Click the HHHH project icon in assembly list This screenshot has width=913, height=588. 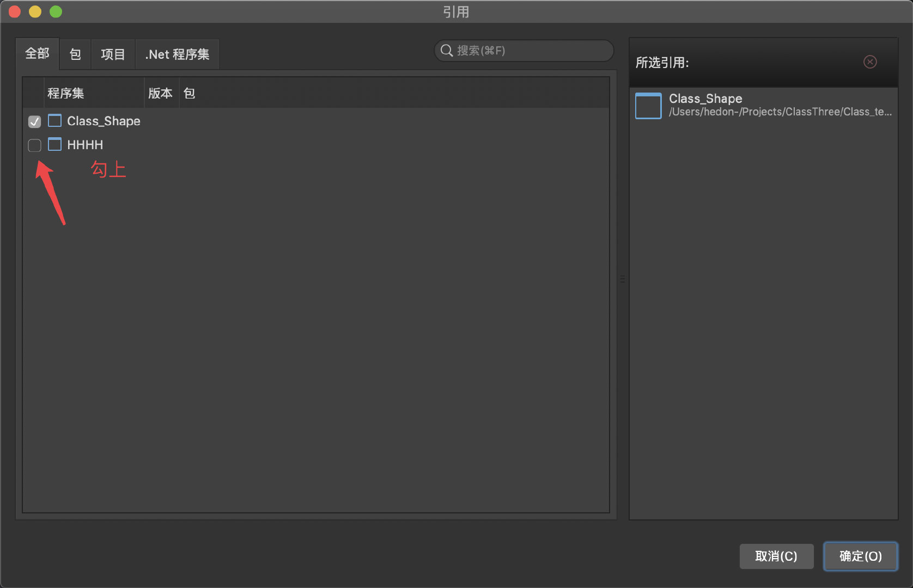point(54,144)
